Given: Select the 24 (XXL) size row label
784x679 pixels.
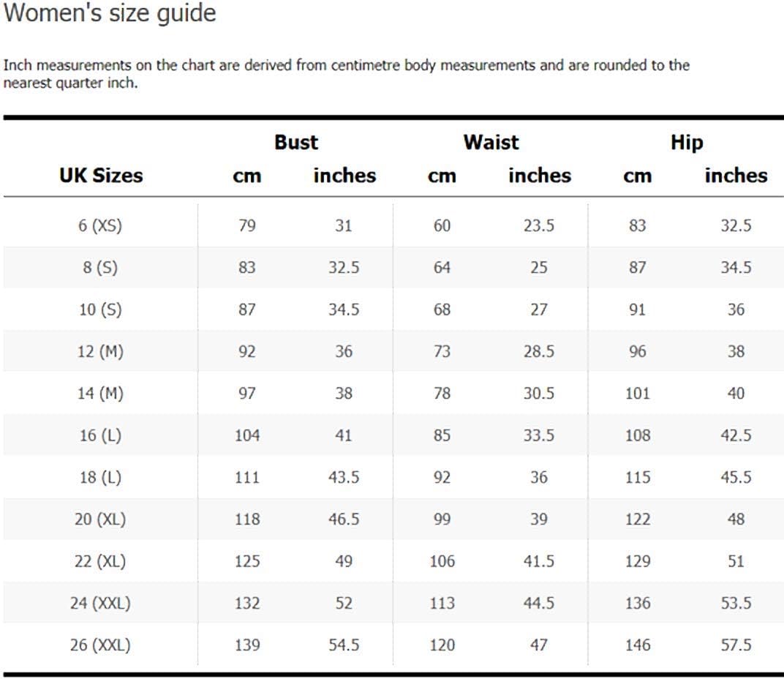Looking at the screenshot, I should click(100, 604).
